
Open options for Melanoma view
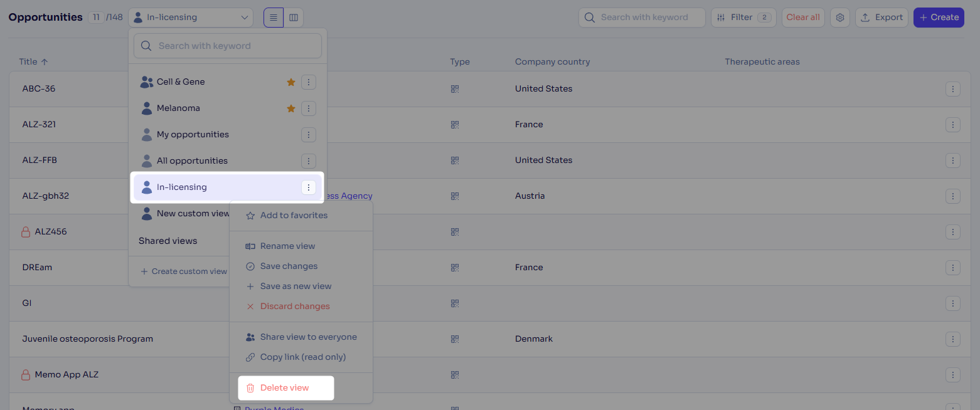pyautogui.click(x=309, y=108)
